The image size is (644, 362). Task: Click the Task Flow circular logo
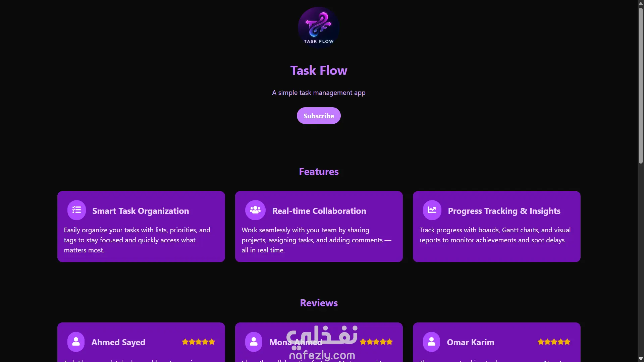click(319, 28)
